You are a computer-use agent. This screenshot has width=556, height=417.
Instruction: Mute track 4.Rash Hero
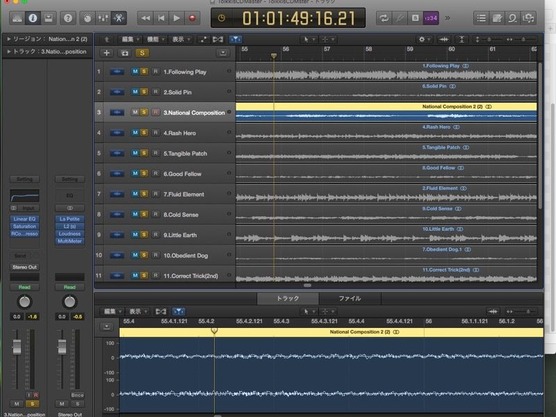pos(135,133)
